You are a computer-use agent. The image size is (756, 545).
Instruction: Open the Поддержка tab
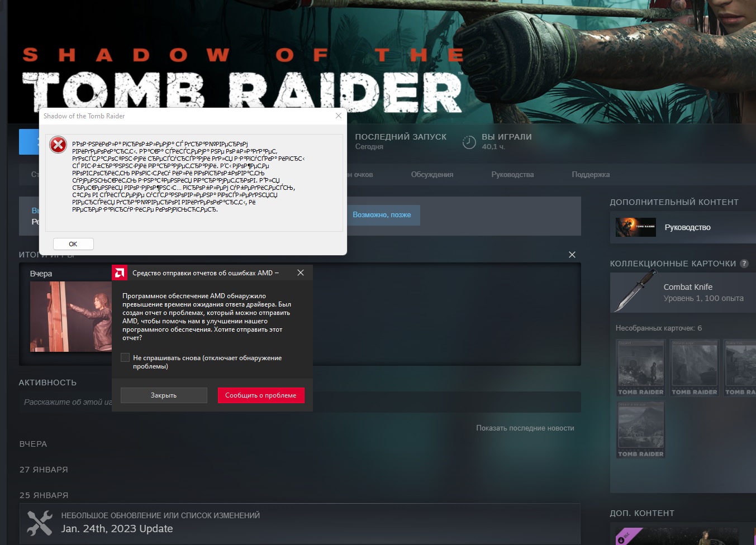pos(591,175)
